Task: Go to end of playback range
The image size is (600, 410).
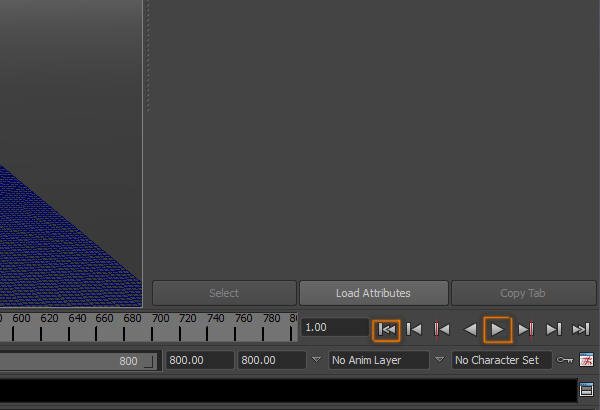Action: click(x=581, y=329)
